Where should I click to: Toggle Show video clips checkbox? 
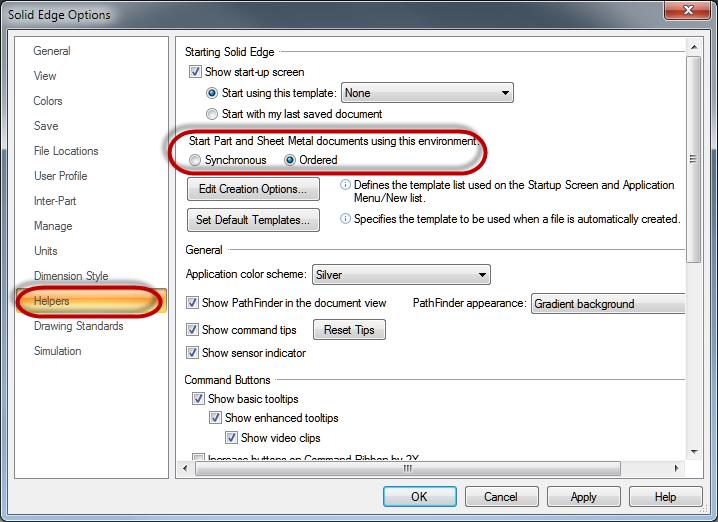[x=231, y=438]
